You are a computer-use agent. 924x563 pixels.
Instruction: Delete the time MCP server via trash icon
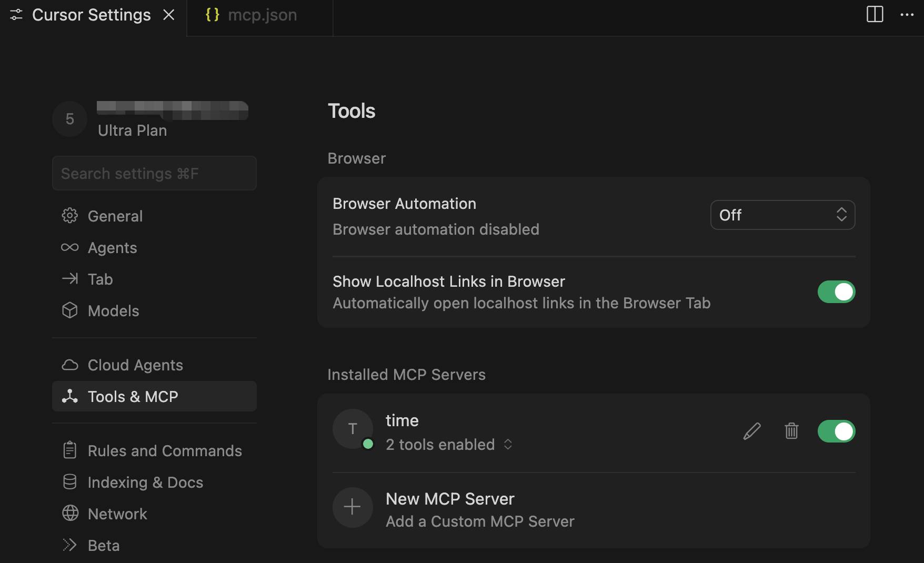(x=791, y=431)
